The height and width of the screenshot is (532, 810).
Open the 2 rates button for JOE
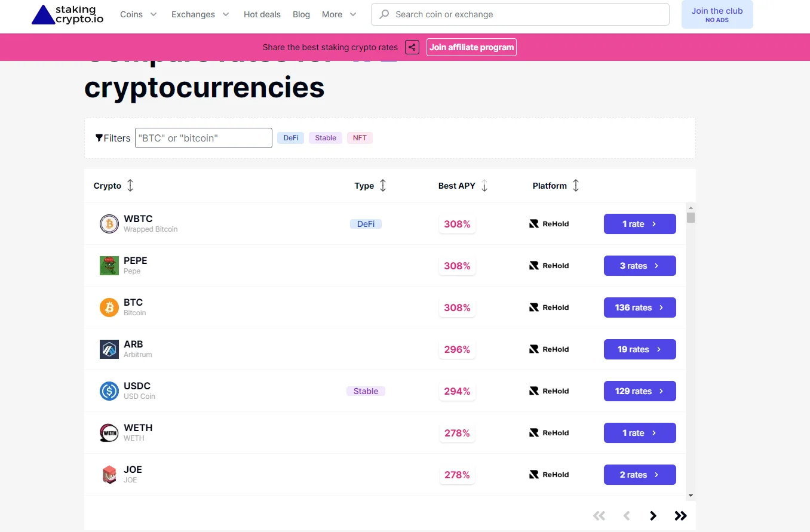pyautogui.click(x=640, y=475)
